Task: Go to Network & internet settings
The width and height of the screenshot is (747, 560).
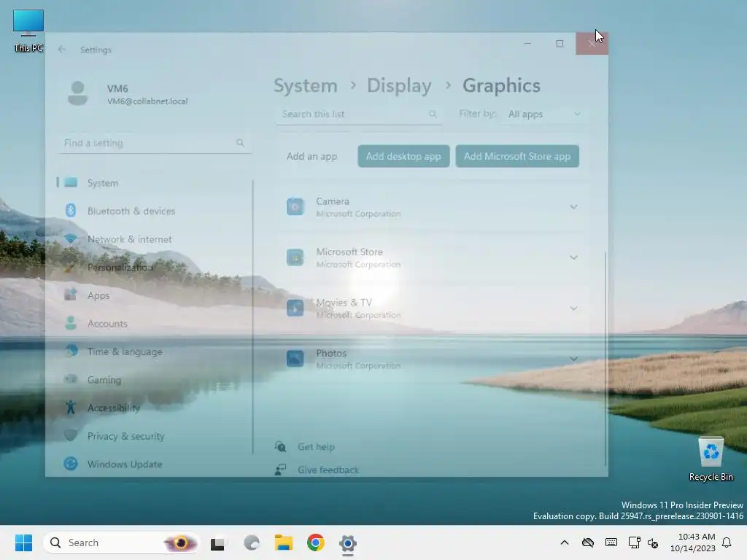Action: (x=155, y=239)
